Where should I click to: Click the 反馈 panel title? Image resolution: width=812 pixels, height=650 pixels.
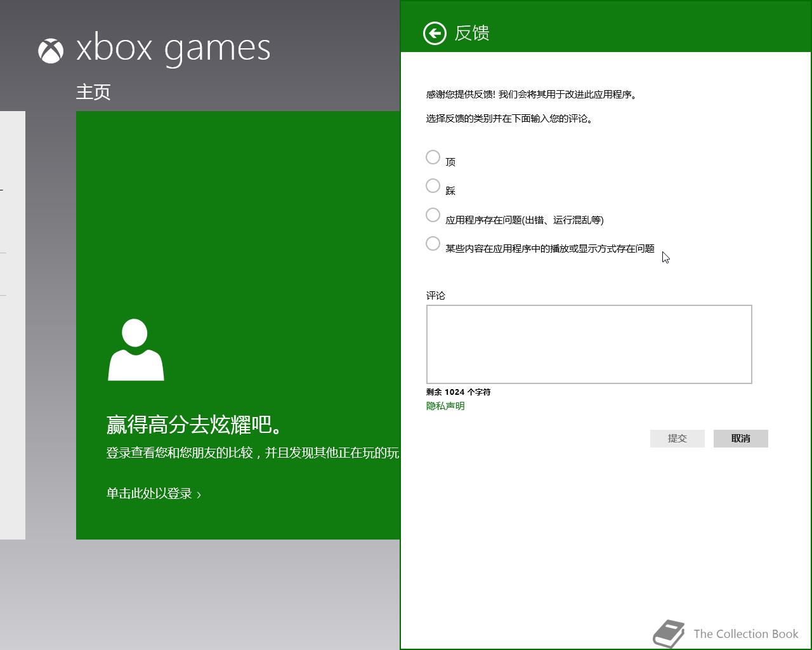472,33
